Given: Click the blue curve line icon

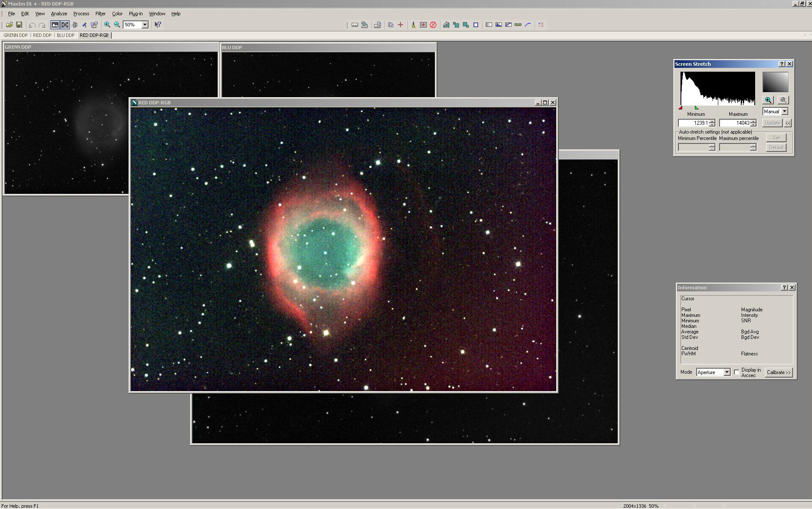Looking at the screenshot, I should 528,25.
